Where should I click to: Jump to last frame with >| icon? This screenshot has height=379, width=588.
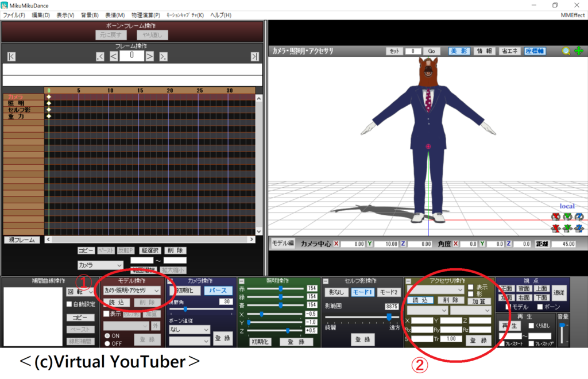[255, 57]
